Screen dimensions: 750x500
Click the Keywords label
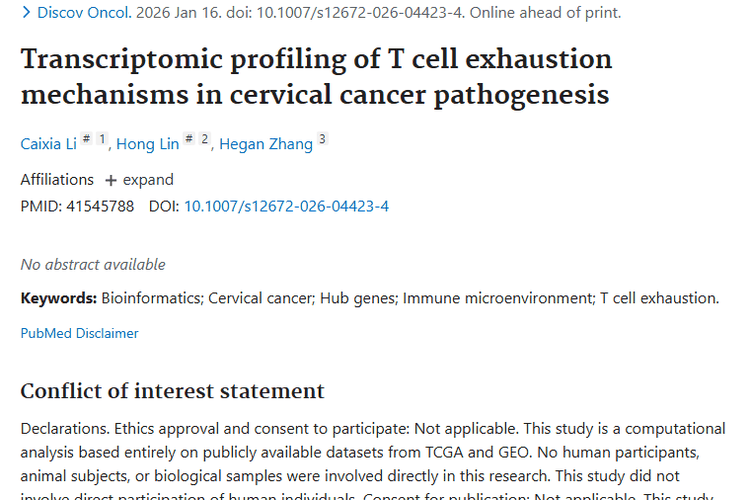[59, 298]
